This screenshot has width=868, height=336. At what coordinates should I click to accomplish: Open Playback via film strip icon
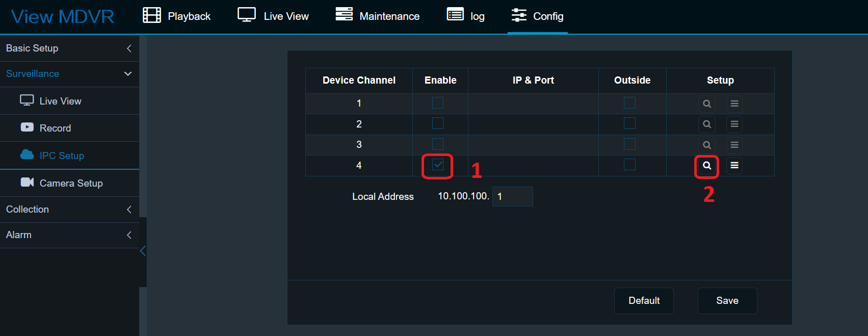(x=152, y=16)
